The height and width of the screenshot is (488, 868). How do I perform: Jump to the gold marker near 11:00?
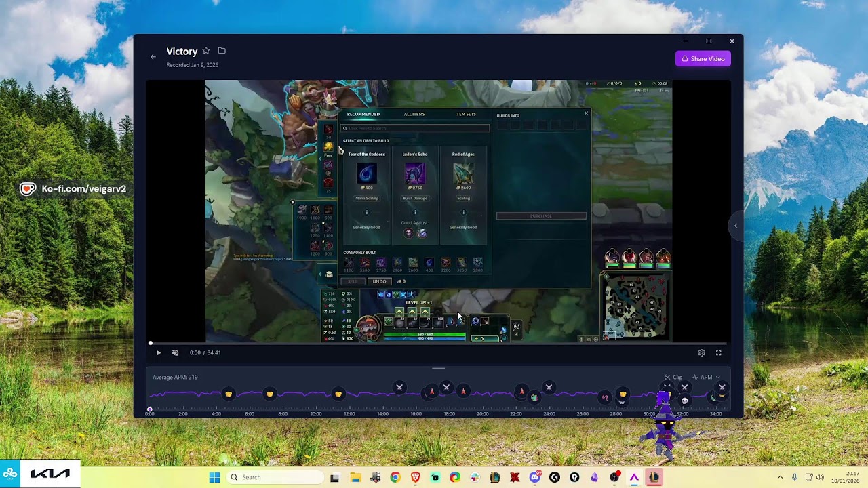[x=338, y=394]
